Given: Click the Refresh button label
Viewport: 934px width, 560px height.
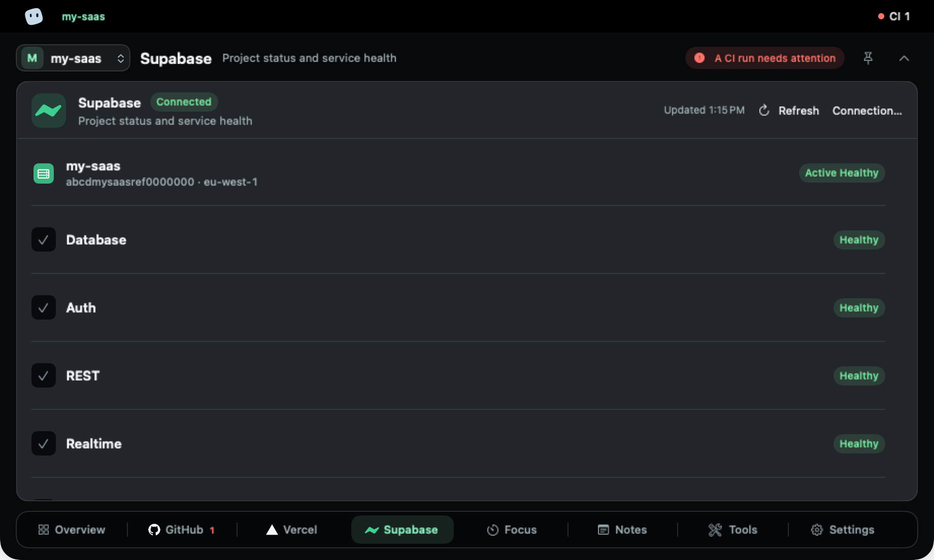Looking at the screenshot, I should [x=798, y=111].
